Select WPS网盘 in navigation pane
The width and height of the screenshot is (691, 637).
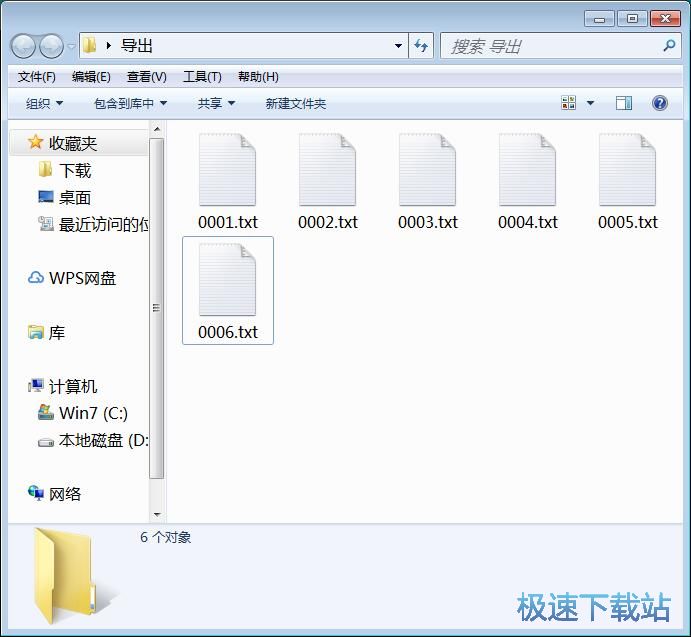pos(72,278)
